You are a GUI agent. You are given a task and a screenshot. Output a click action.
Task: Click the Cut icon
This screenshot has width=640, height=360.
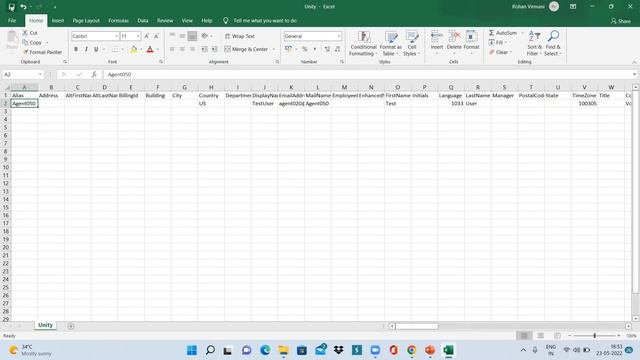click(25, 33)
